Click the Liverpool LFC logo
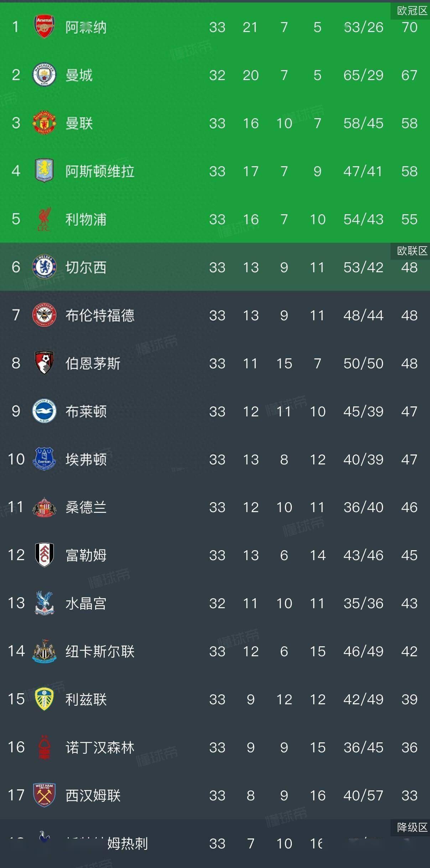 click(44, 219)
